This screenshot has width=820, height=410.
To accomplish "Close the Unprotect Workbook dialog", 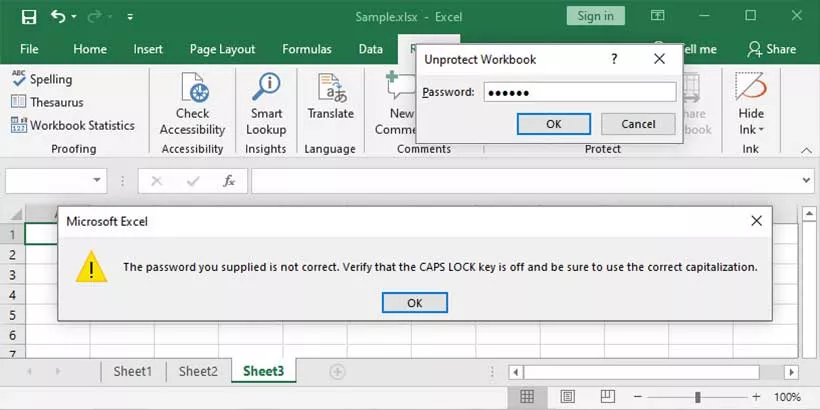I will 659,59.
